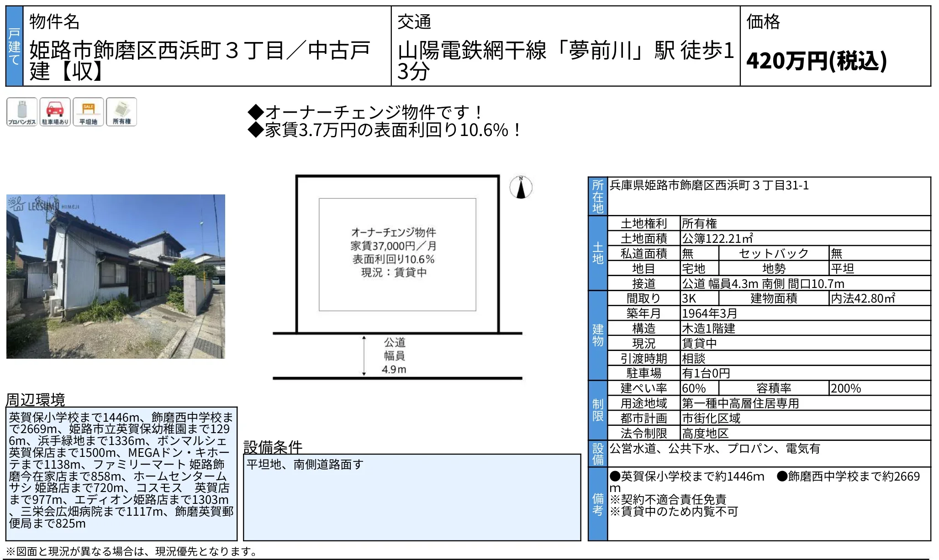Click the 平坦地 SALE sign icon
This screenshot has width=939, height=560.
(88, 112)
